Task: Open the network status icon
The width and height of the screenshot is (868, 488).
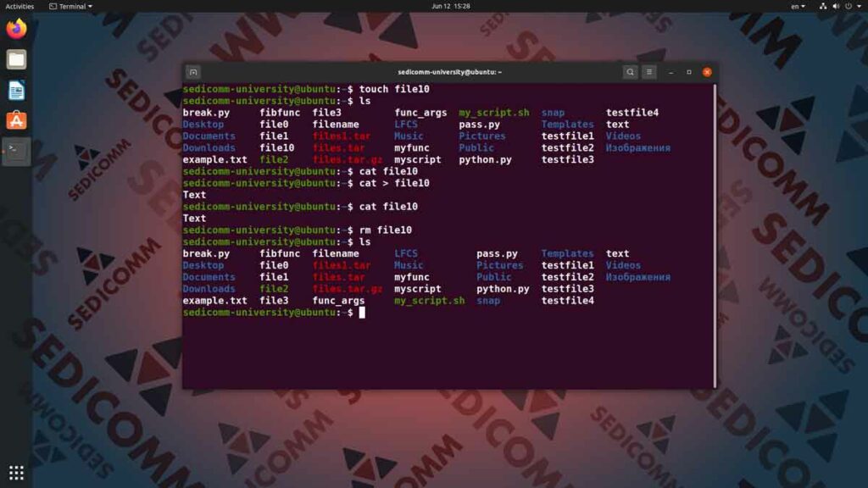Action: (823, 6)
